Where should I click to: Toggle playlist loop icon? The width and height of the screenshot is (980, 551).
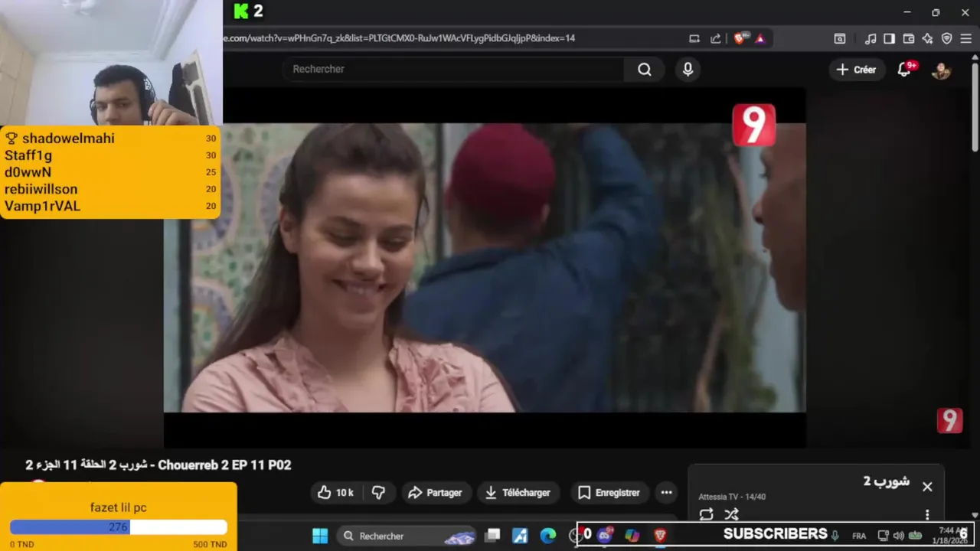(706, 514)
